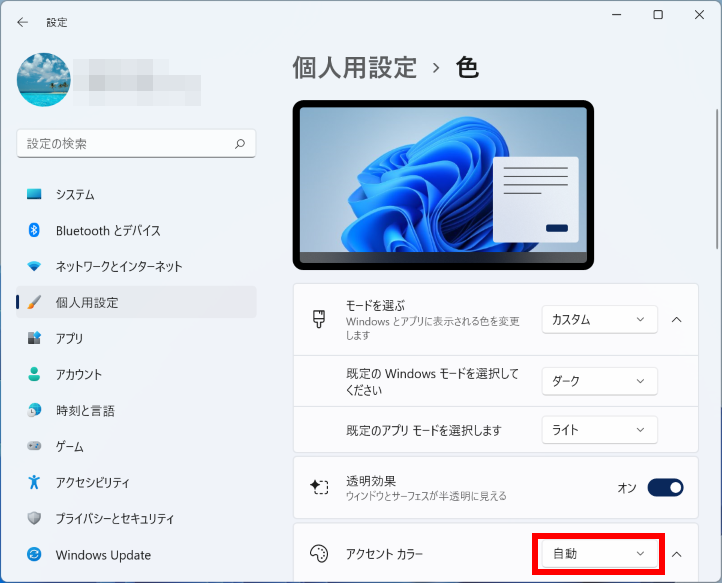Click the 既定のアプリ モードを選択します label
The height and width of the screenshot is (583, 722).
pos(424,430)
